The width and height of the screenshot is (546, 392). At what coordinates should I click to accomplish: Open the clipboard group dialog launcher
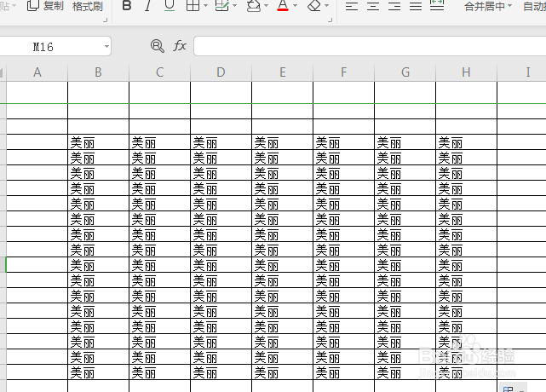click(105, 20)
